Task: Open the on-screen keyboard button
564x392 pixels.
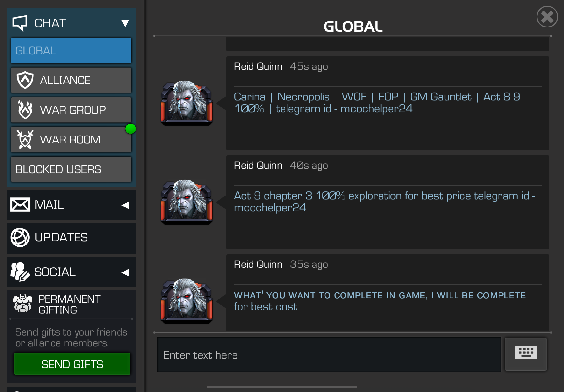Action: (526, 354)
